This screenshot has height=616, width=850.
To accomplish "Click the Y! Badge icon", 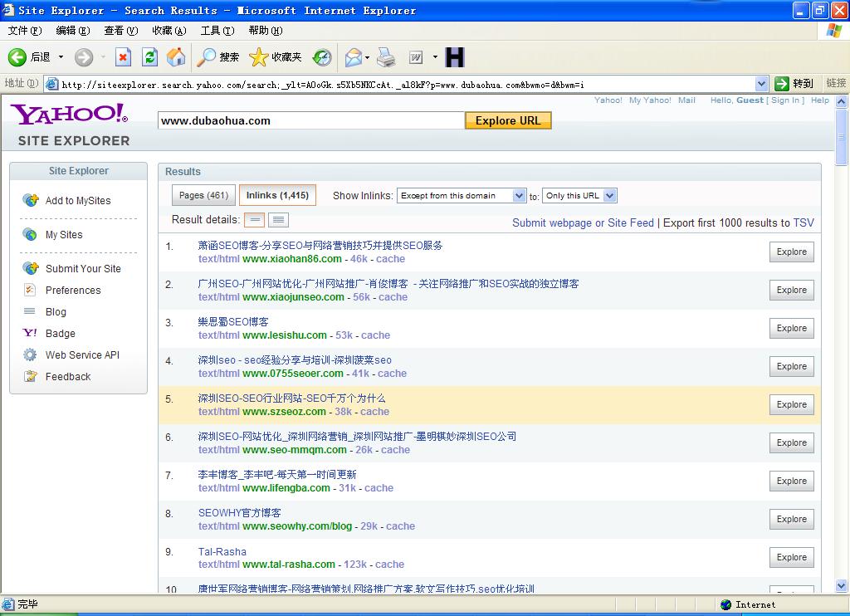I will (x=30, y=333).
